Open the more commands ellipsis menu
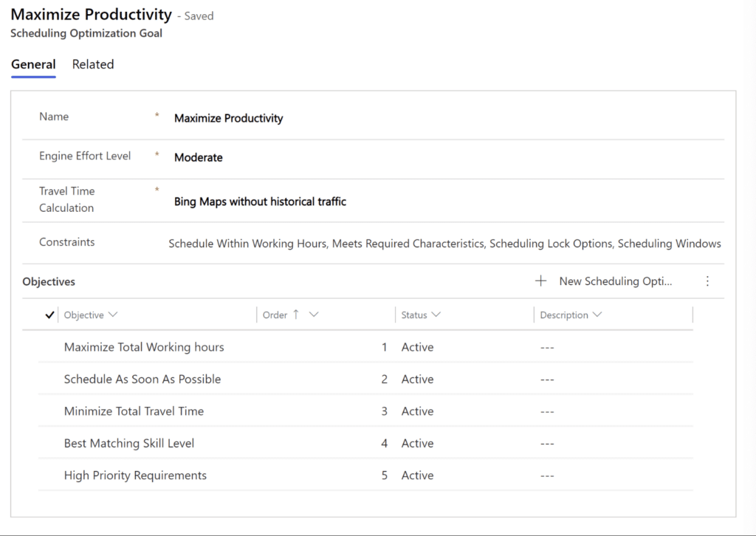This screenshot has height=536, width=756. click(707, 281)
